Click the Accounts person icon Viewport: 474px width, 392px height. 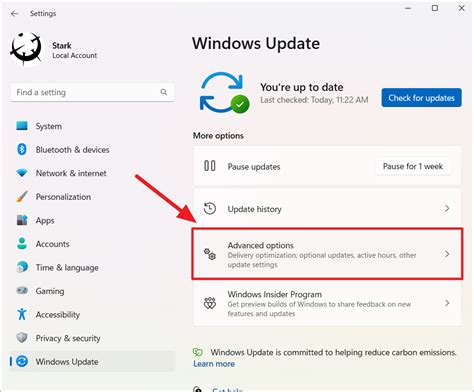click(x=22, y=244)
